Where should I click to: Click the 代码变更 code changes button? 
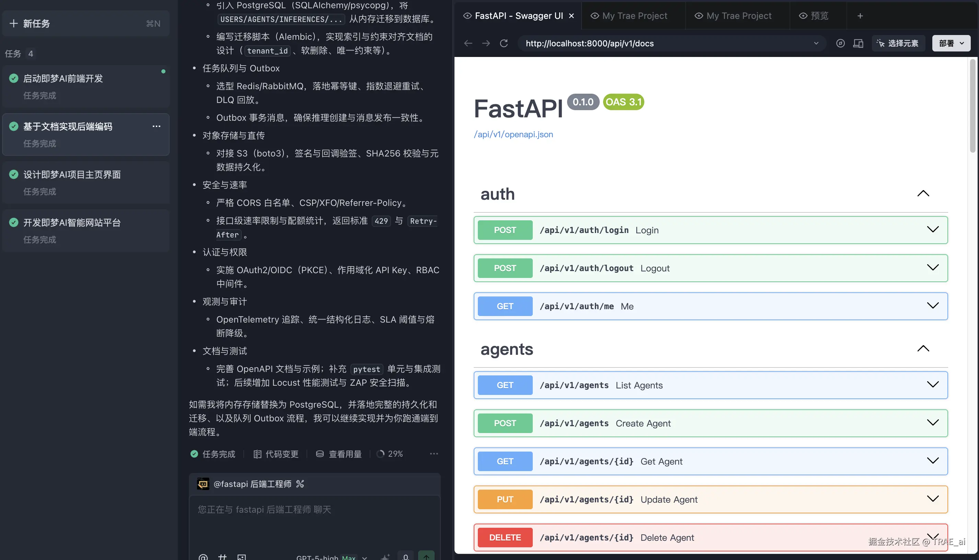276,454
